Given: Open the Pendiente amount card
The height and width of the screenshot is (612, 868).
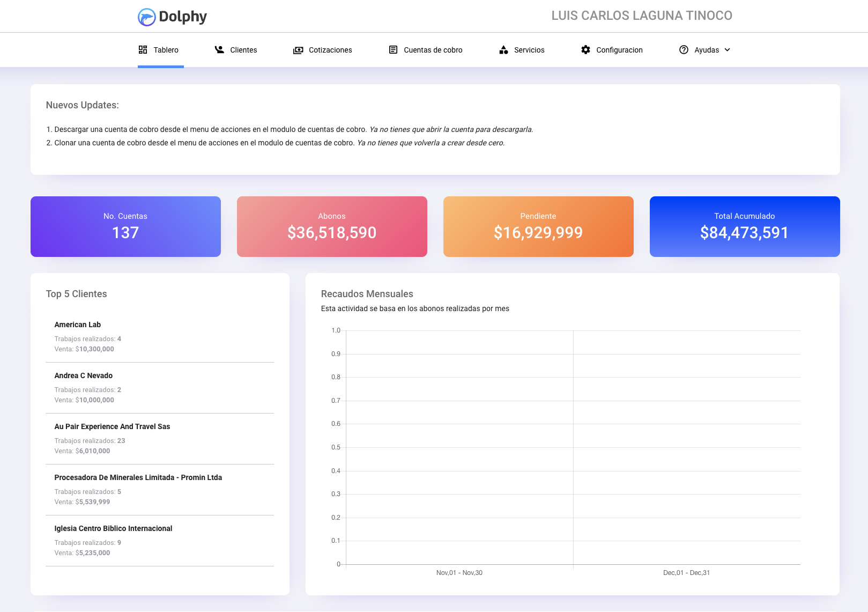Looking at the screenshot, I should [538, 226].
